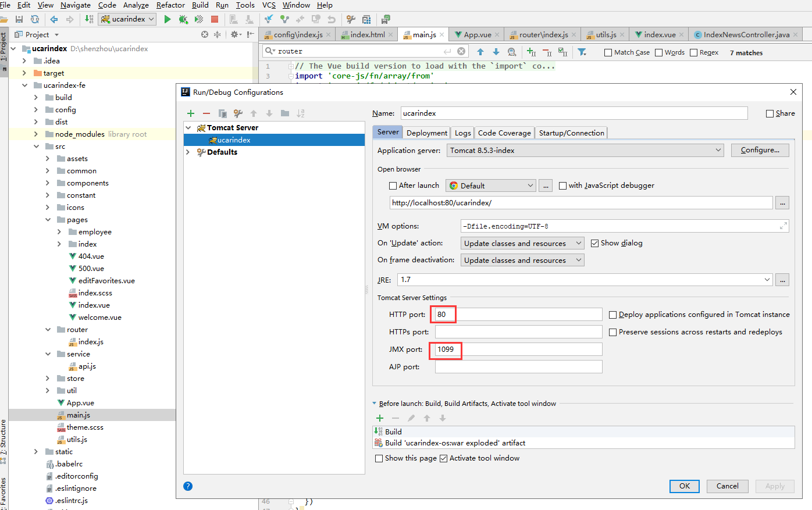
Task: Run with coverage icon in main toolbar
Action: 199,19
